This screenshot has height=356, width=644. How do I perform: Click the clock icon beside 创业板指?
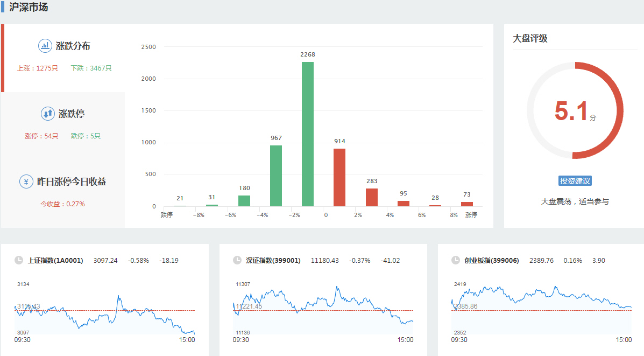pos(456,260)
